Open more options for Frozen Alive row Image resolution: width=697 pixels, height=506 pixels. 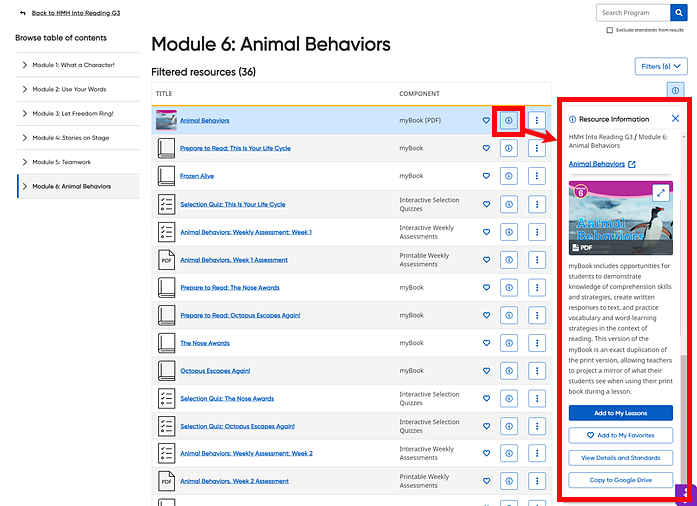click(537, 176)
